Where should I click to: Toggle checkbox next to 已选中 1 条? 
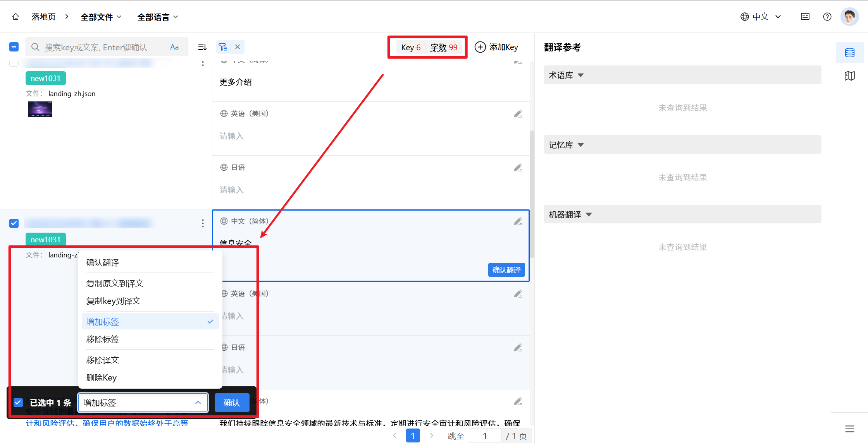pos(18,403)
